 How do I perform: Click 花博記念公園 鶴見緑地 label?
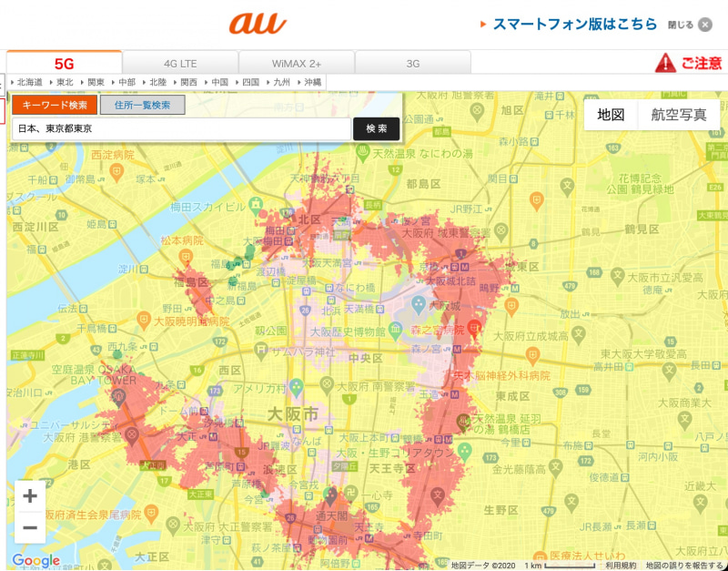(640, 184)
